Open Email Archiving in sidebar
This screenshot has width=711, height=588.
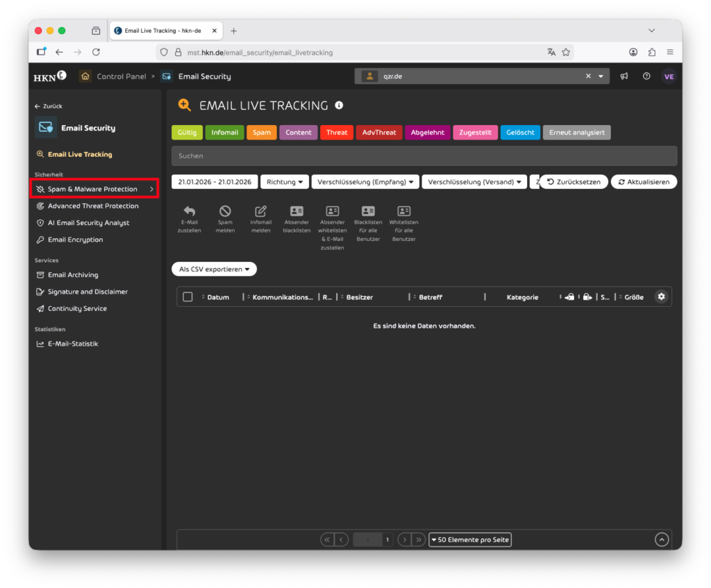click(73, 275)
